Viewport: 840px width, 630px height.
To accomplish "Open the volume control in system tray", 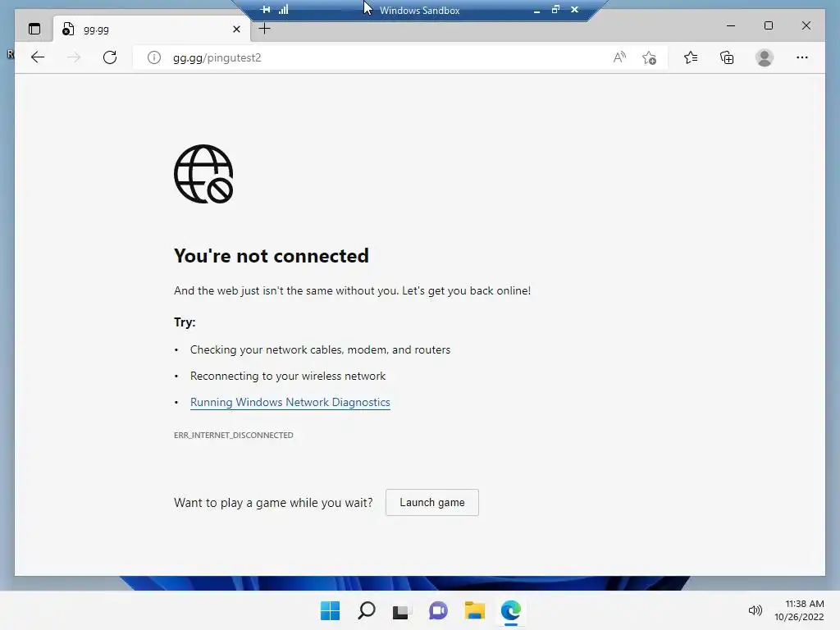I will click(x=755, y=610).
